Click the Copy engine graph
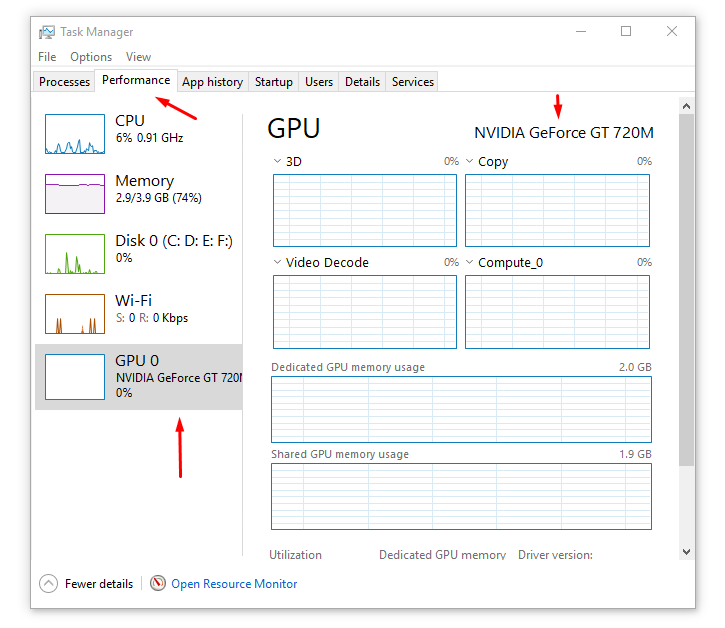This screenshot has height=628, width=725. (x=557, y=210)
